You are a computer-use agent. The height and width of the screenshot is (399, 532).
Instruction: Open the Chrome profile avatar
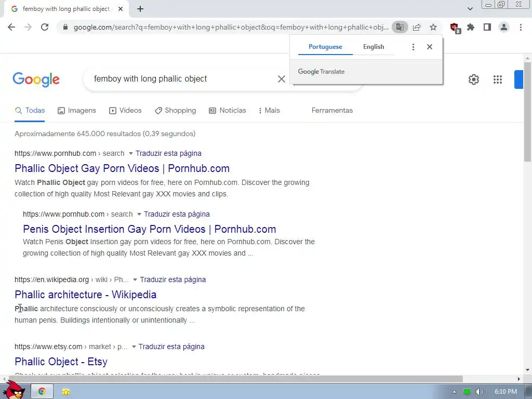504,27
